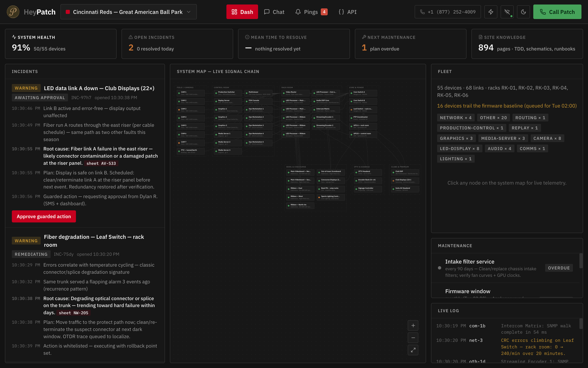Select the Graphics 1 node

pos(228,110)
